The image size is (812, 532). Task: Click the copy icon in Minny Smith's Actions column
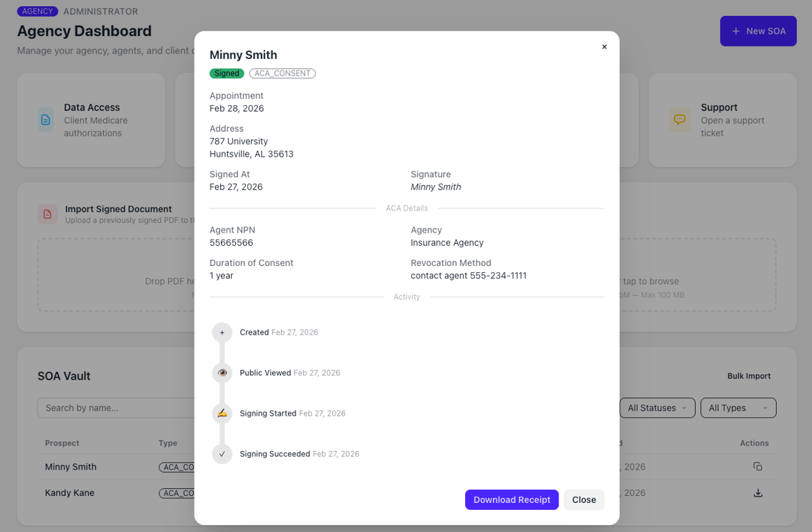coord(757,466)
